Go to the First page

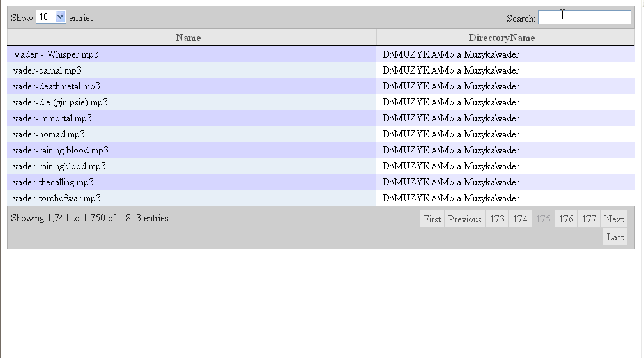432,219
